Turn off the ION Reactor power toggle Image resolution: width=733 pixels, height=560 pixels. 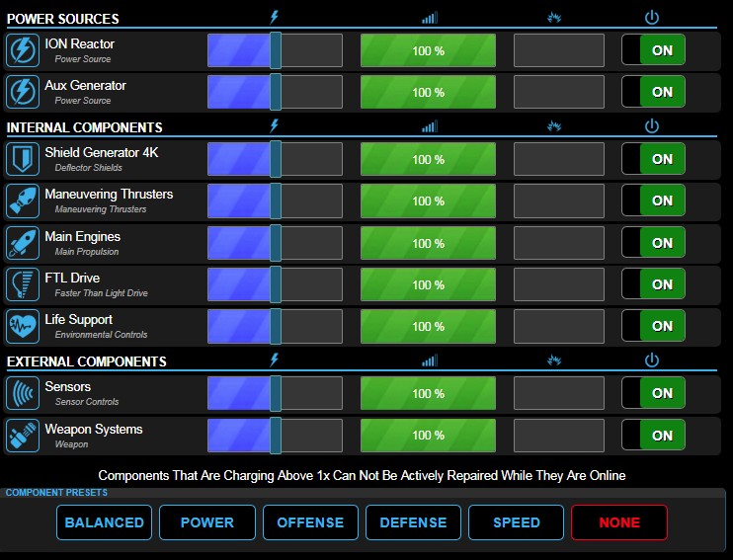[x=653, y=50]
